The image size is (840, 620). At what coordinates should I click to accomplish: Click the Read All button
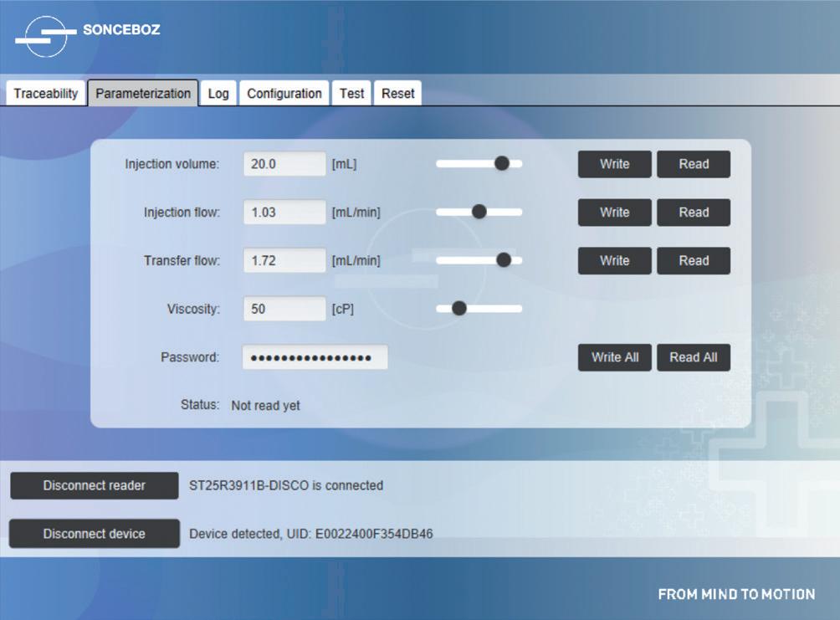coord(694,357)
